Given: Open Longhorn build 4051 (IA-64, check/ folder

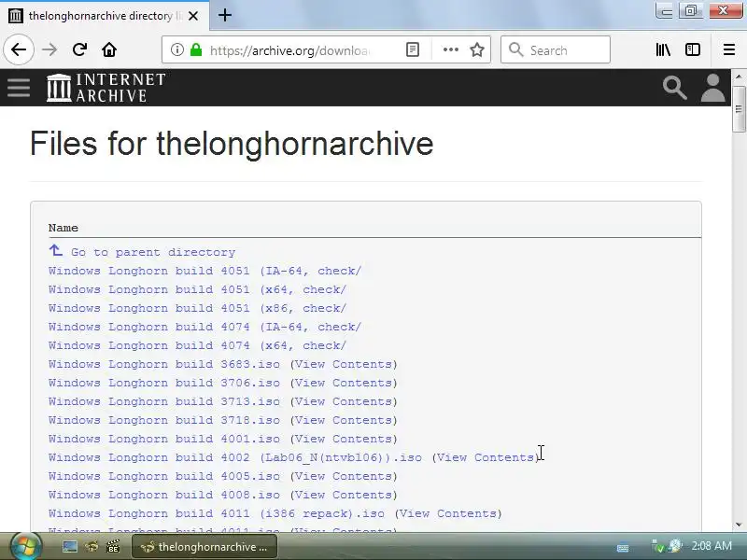Looking at the screenshot, I should 204,271.
